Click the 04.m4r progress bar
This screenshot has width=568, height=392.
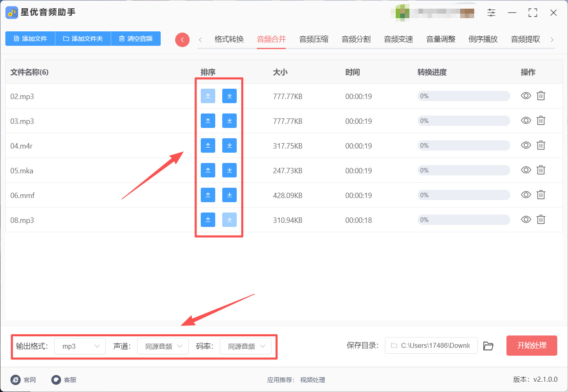pyautogui.click(x=463, y=145)
